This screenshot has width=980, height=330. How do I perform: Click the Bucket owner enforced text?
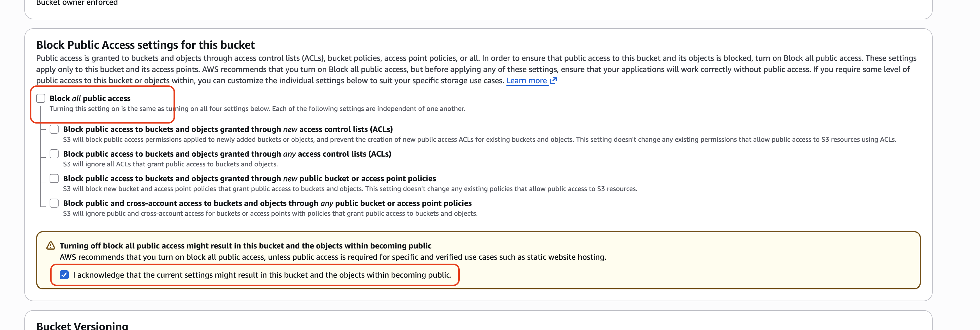[x=77, y=3]
